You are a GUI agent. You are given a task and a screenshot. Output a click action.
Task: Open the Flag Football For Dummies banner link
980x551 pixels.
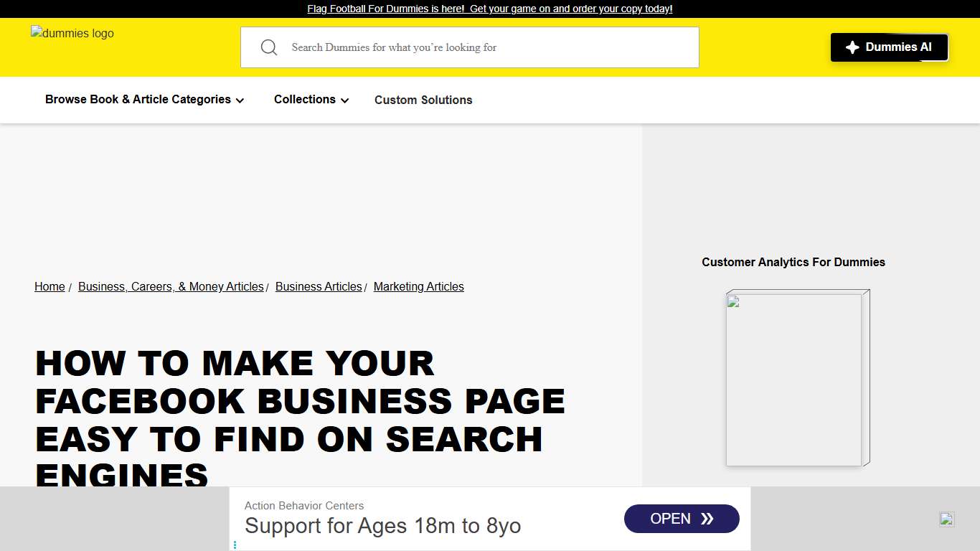(x=490, y=9)
